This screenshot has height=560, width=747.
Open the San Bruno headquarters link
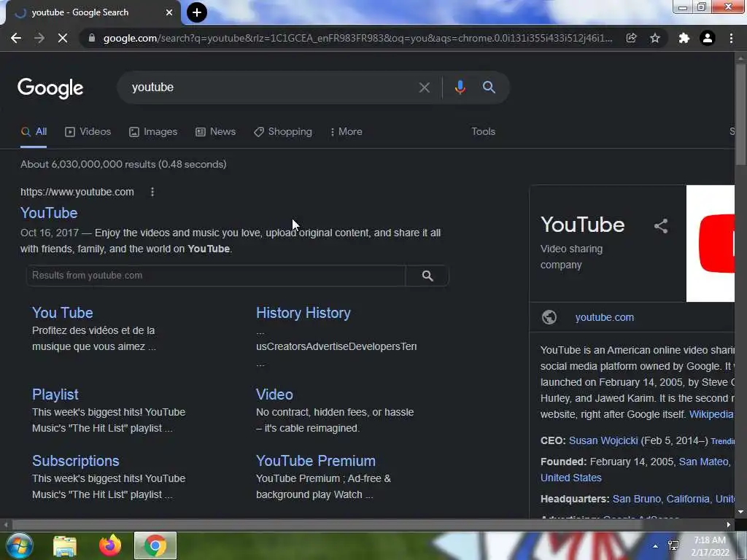[x=638, y=499]
